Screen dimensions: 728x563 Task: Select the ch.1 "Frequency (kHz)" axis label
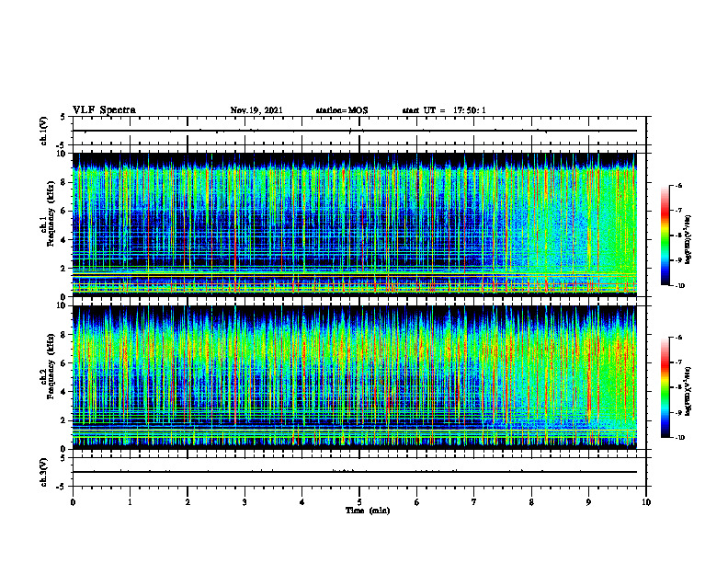(x=51, y=214)
